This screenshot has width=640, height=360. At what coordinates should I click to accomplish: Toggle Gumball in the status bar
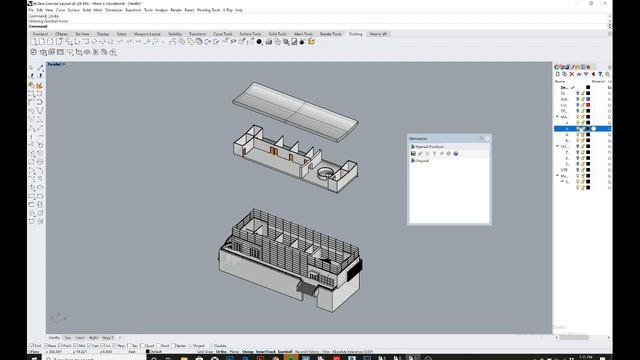tap(284, 351)
